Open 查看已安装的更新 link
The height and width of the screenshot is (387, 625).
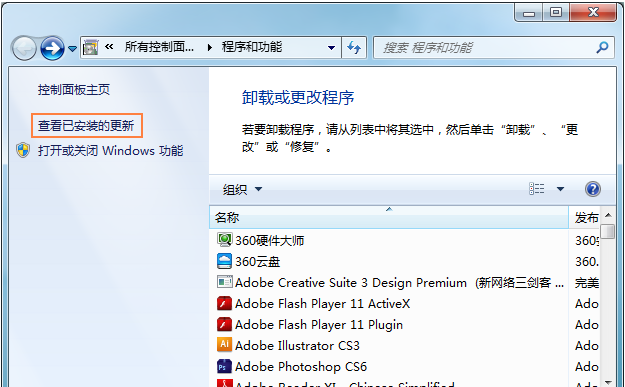pos(86,126)
